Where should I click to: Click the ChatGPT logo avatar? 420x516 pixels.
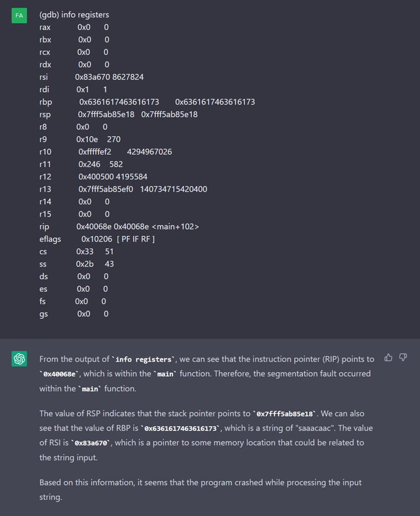pos(19,359)
